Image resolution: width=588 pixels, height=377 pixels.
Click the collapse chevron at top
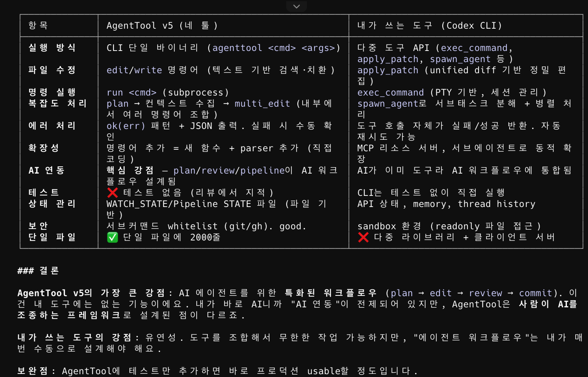[x=297, y=6]
